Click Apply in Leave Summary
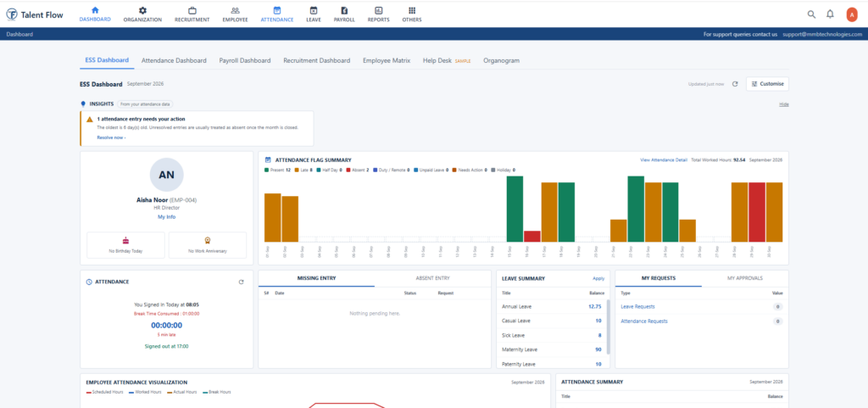This screenshot has width=868, height=408. [x=598, y=278]
